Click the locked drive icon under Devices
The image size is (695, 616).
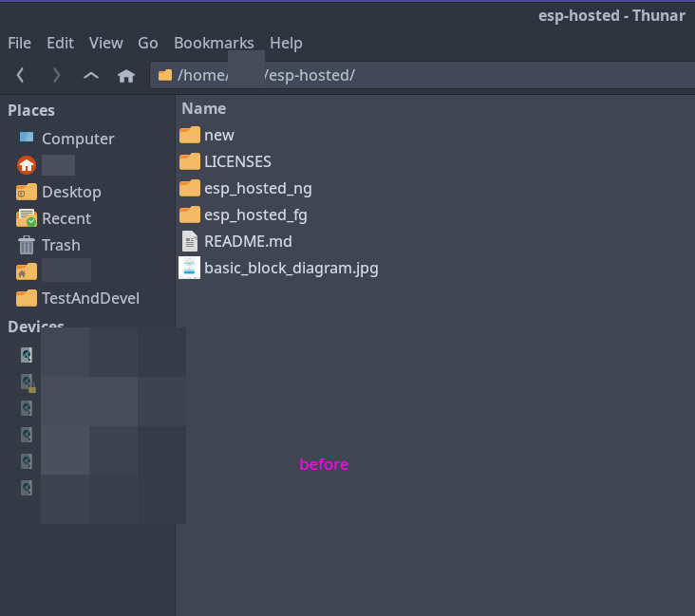coord(28,383)
